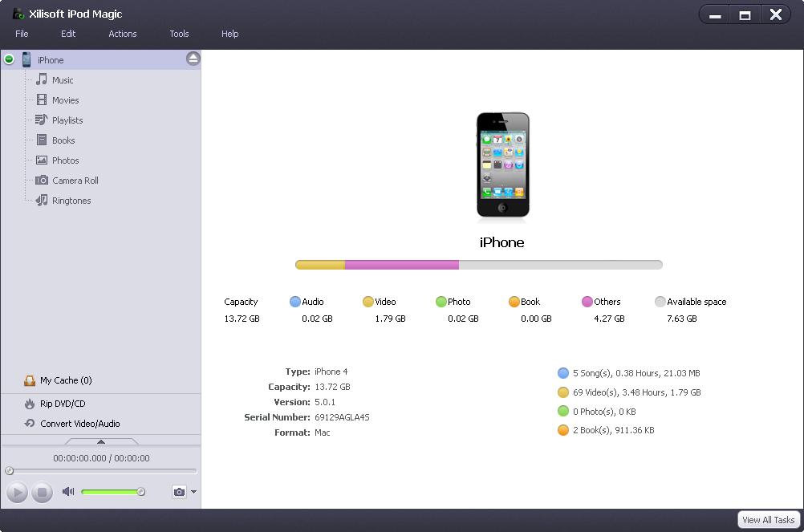Click the Playlists icon
This screenshot has width=804, height=532.
pyautogui.click(x=41, y=120)
